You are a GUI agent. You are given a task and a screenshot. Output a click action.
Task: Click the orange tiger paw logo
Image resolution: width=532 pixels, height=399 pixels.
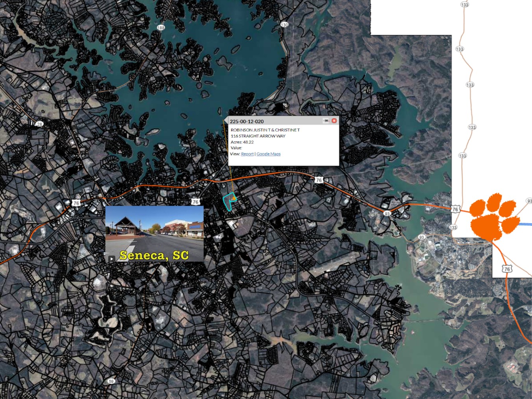coord(494,217)
